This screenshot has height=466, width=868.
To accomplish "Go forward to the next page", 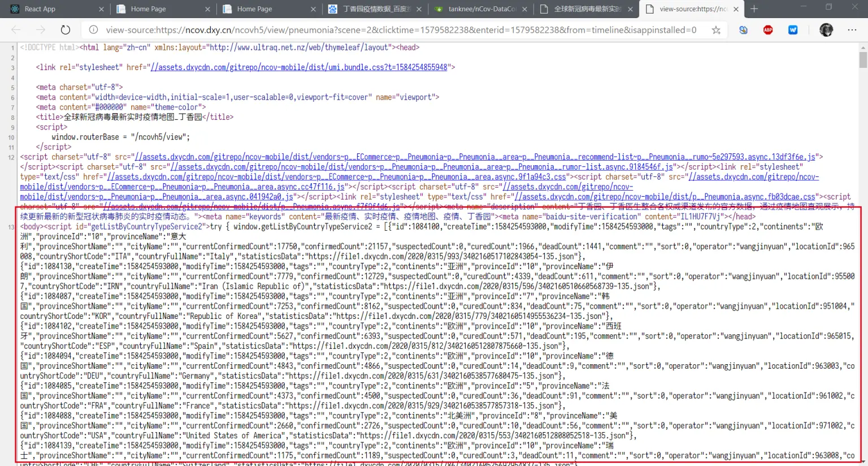I will 40,30.
